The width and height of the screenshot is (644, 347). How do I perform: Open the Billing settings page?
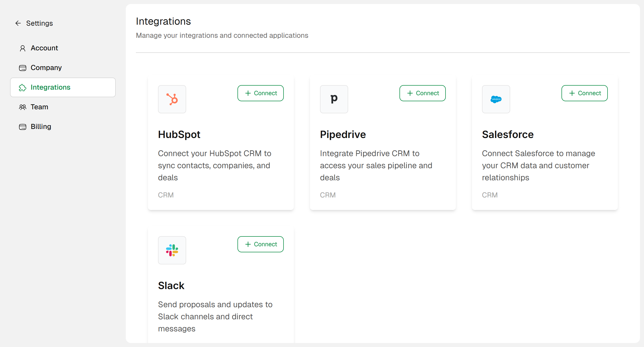pyautogui.click(x=41, y=127)
